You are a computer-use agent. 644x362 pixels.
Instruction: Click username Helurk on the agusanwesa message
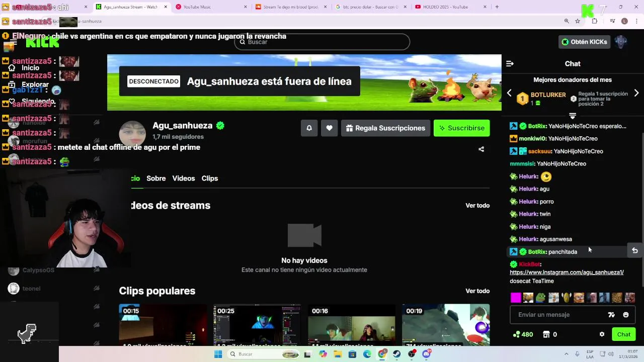[x=528, y=239]
